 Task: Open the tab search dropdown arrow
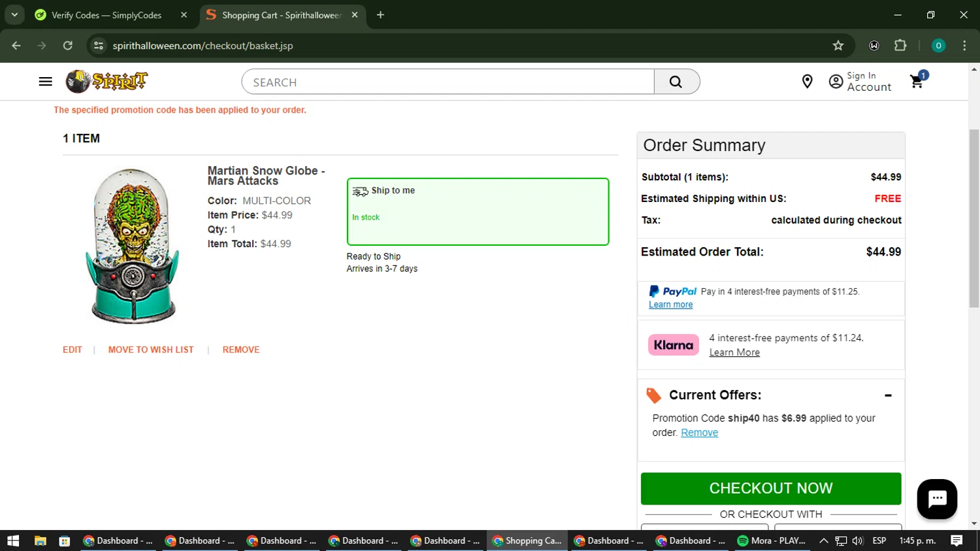tap(14, 14)
